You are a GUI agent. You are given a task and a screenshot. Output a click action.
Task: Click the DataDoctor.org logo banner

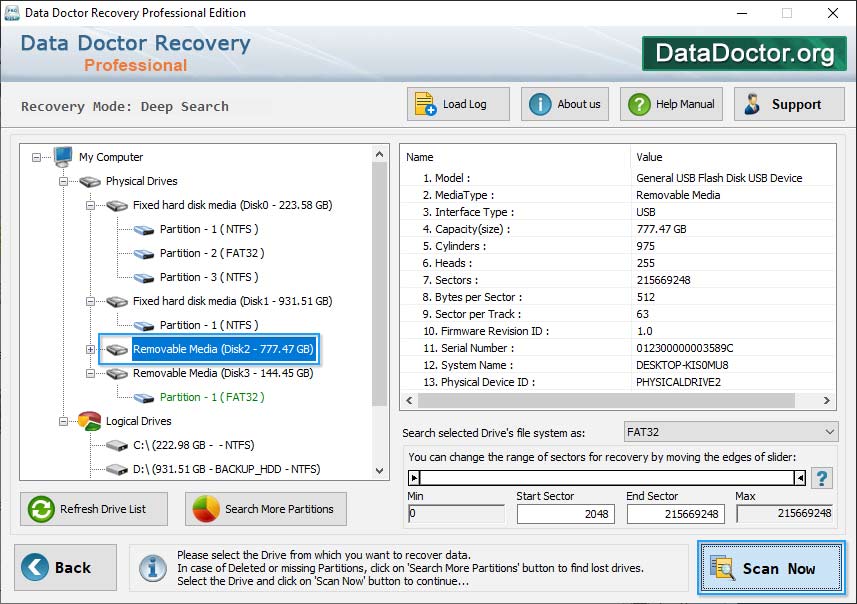pos(744,53)
